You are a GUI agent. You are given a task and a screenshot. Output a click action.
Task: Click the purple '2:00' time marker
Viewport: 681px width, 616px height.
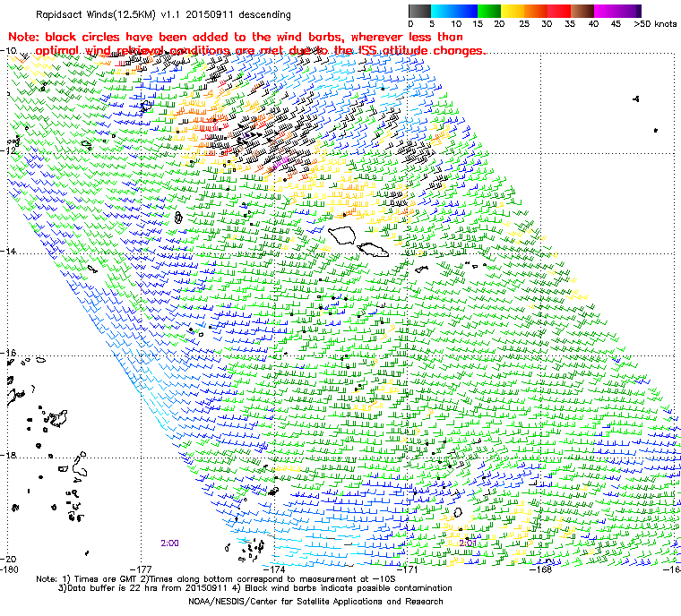[170, 543]
